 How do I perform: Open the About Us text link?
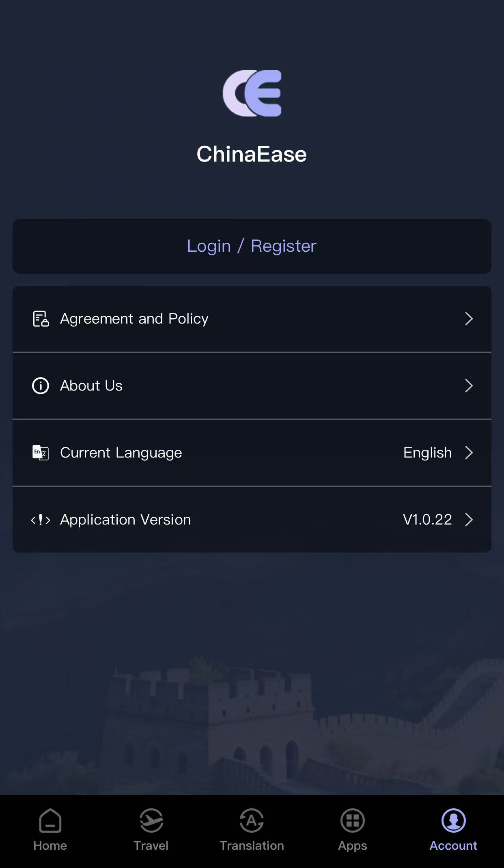coord(91,386)
